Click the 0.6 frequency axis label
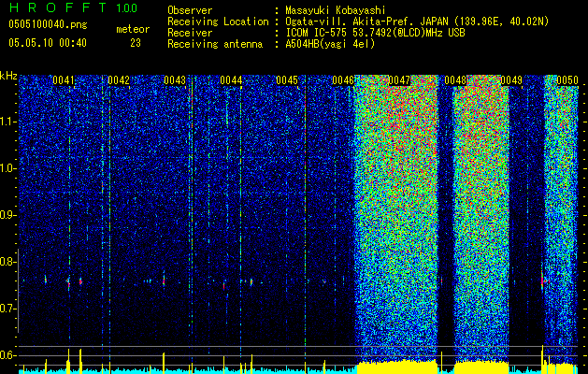The height and width of the screenshot is (374, 588). pos(7,355)
